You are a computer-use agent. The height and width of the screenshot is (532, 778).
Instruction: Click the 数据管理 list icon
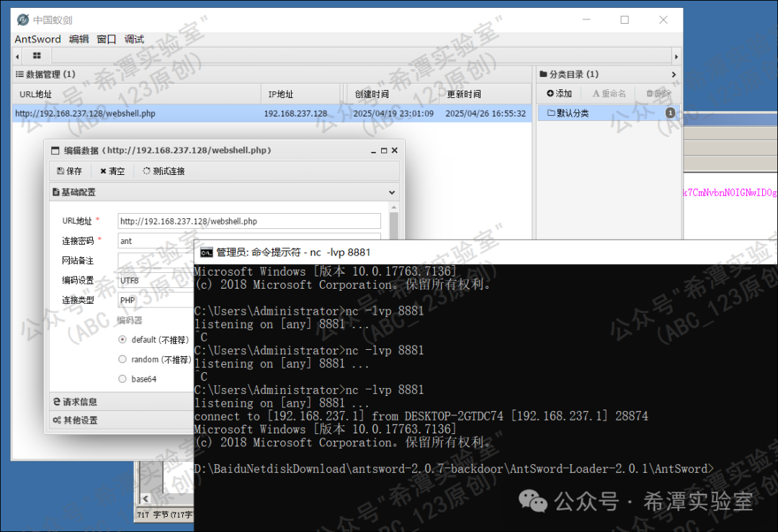coord(19,74)
